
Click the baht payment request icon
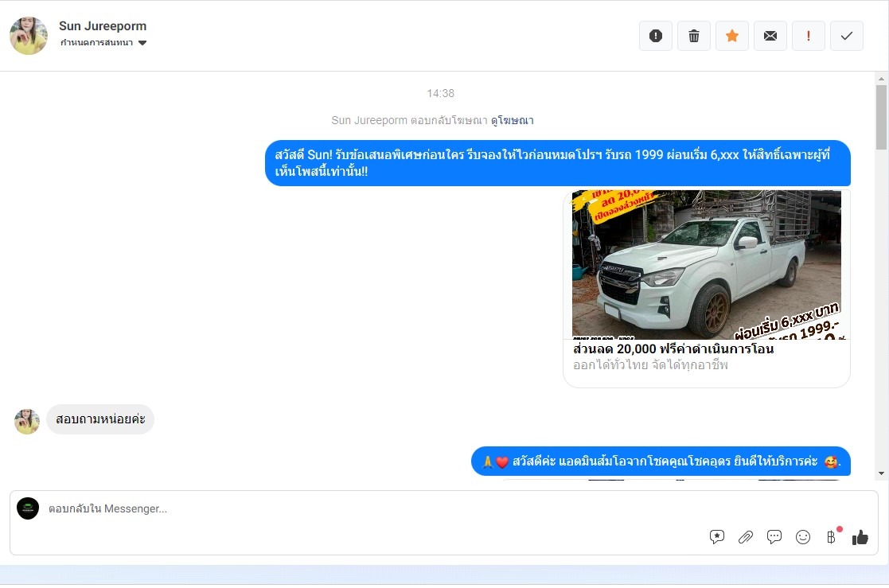pos(832,537)
